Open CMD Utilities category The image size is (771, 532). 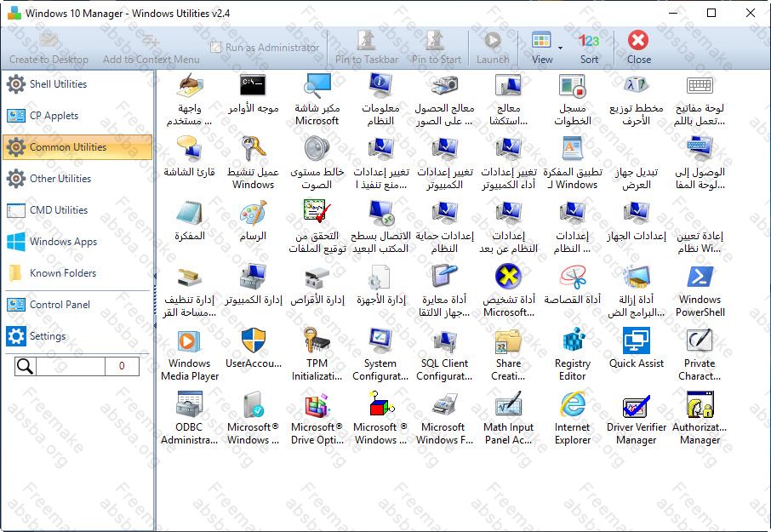coord(77,210)
